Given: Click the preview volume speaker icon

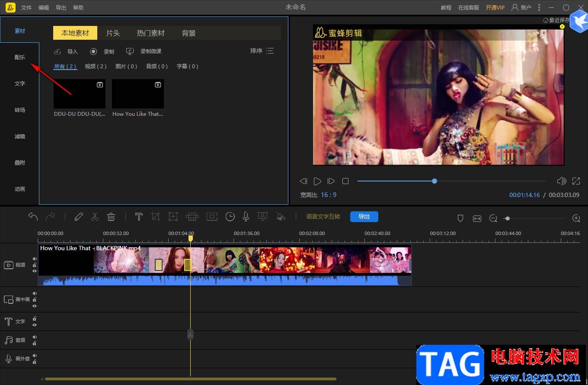Looking at the screenshot, I should click(562, 181).
